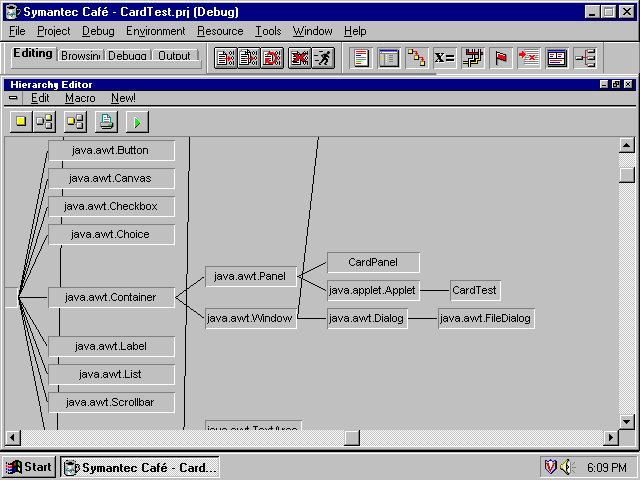Click the antivirus shield tray icon
Screen dimensions: 640x480
coord(551,467)
